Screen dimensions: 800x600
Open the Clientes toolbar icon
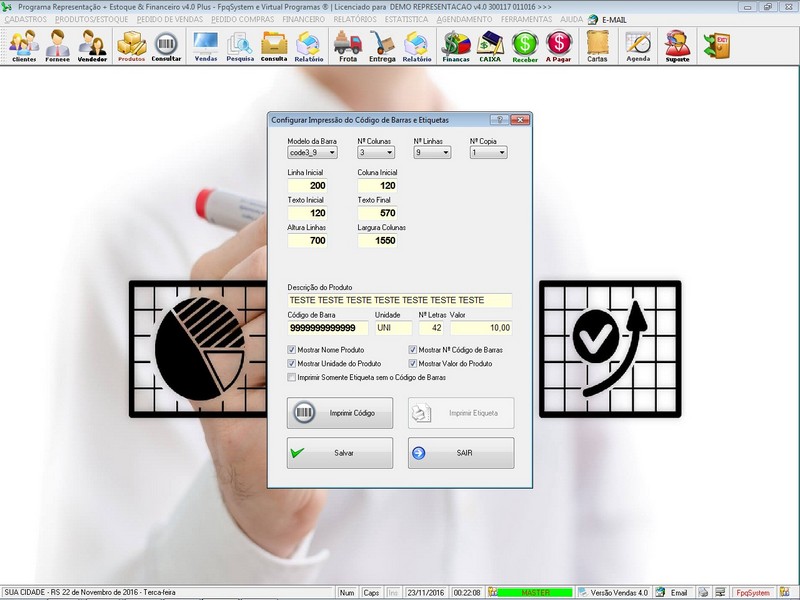(24, 45)
